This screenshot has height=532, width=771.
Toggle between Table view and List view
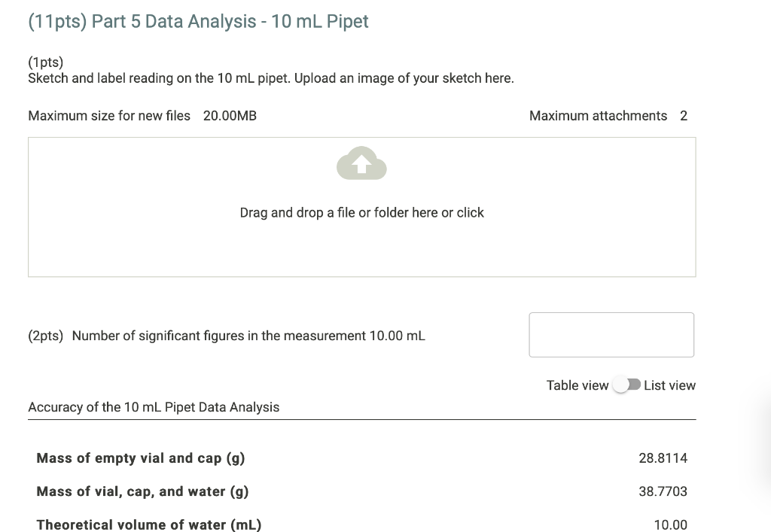[626, 385]
